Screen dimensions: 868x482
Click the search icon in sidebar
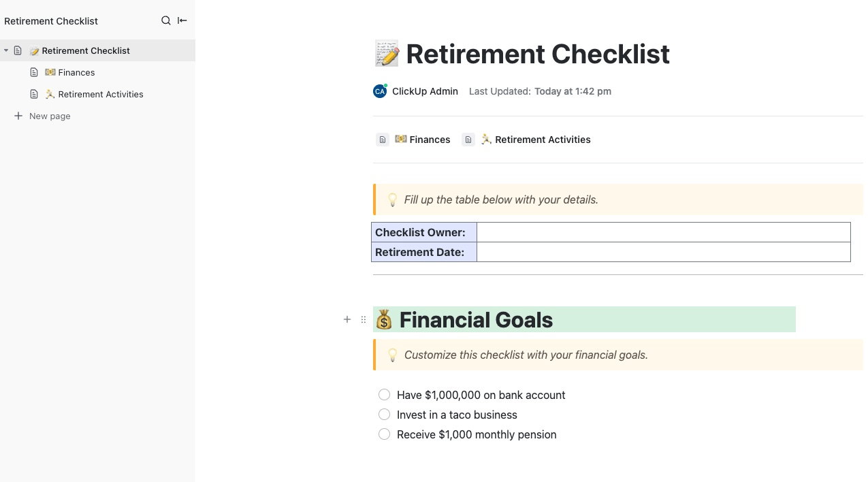point(165,21)
